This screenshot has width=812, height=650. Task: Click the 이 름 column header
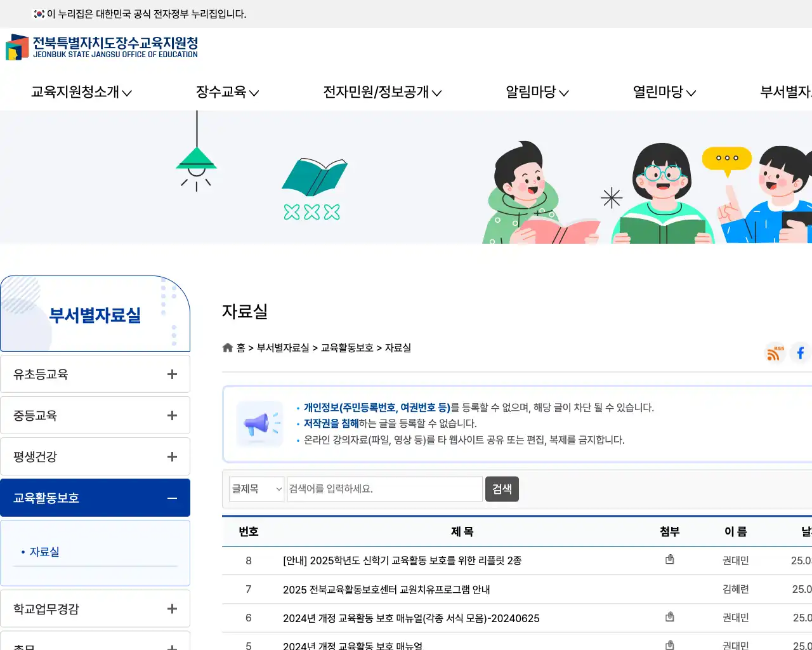pyautogui.click(x=736, y=531)
